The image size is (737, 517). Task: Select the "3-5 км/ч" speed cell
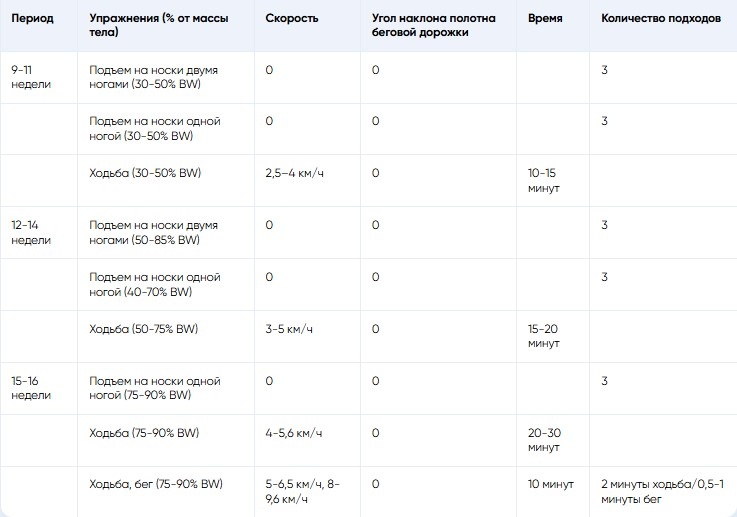[x=290, y=329]
